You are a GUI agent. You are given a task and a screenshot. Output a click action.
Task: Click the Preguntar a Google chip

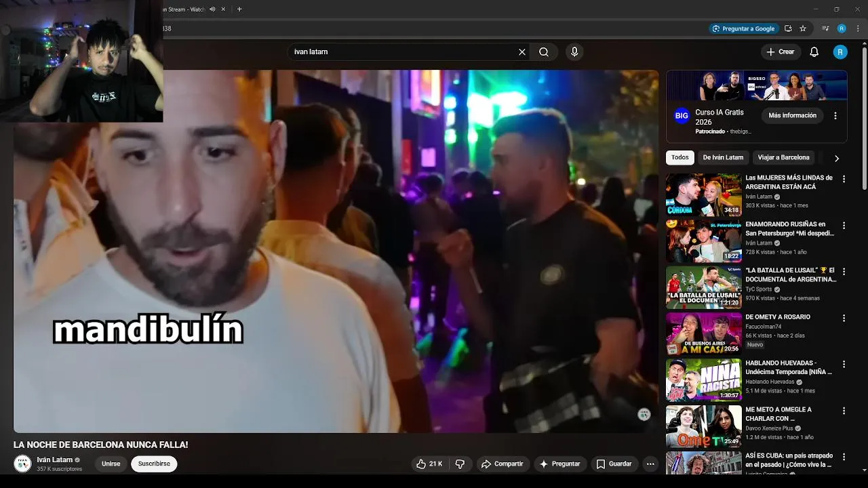[x=743, y=28]
